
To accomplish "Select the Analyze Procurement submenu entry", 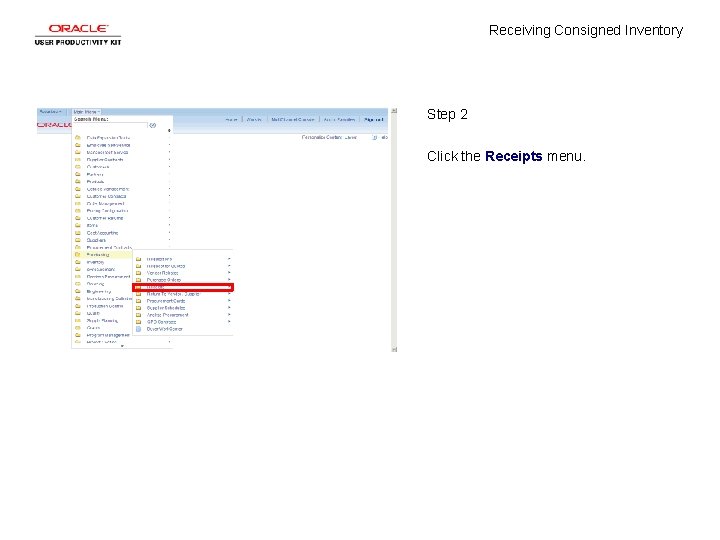I will (x=168, y=315).
